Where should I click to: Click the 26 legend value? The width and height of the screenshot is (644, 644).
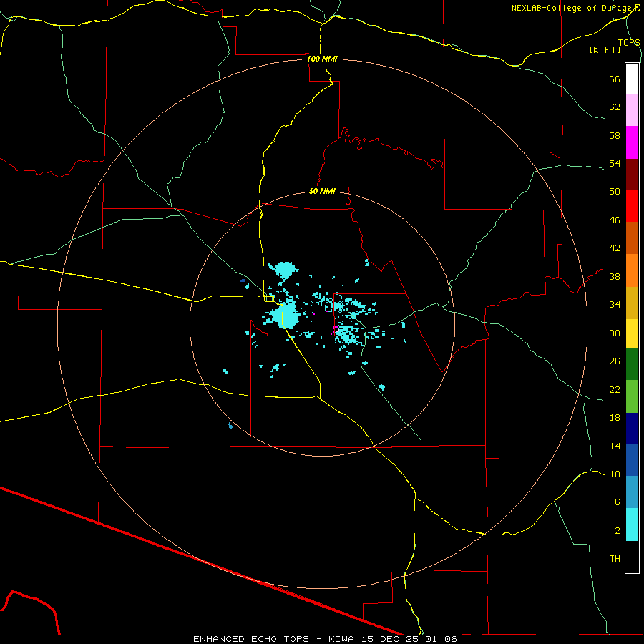tap(615, 361)
